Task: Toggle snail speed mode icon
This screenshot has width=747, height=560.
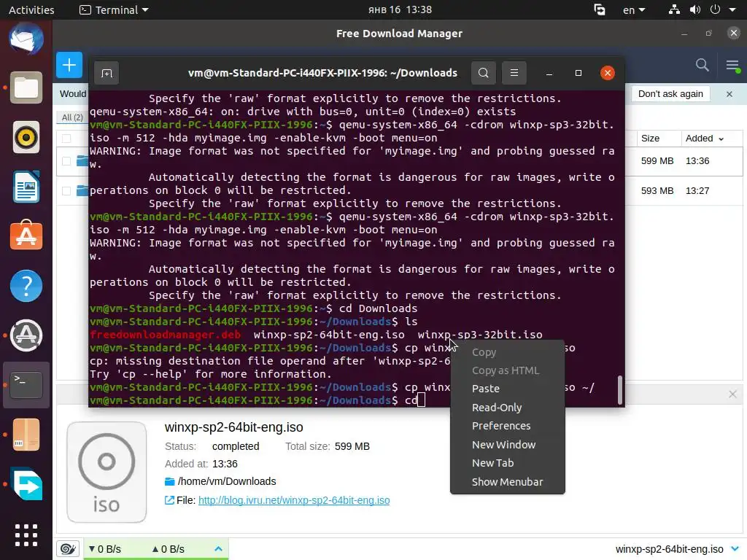Action: click(68, 549)
